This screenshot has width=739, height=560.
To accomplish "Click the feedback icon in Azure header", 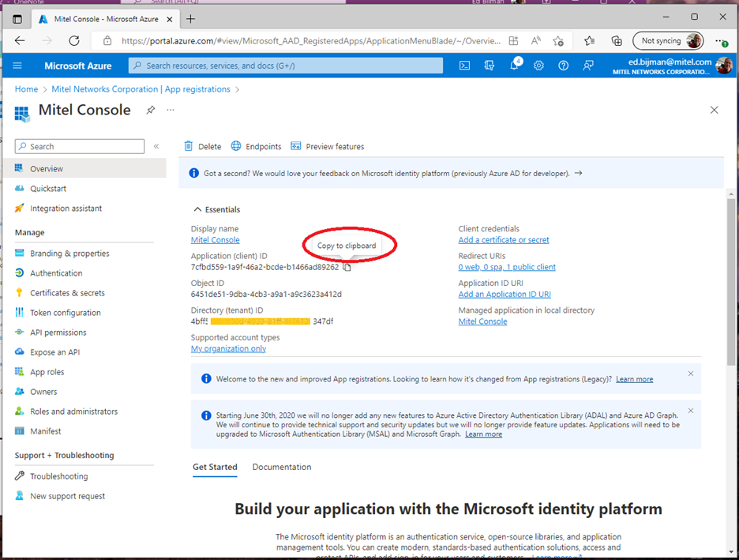I will coord(588,66).
